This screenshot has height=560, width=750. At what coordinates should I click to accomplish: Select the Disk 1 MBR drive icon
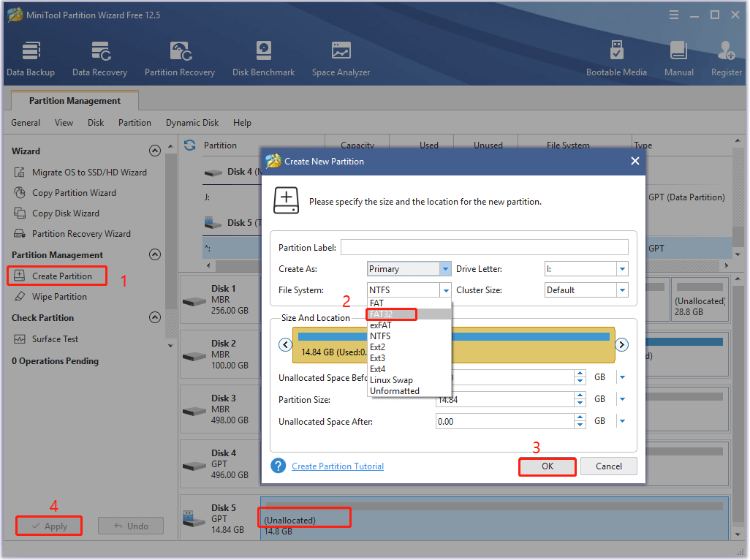click(194, 302)
